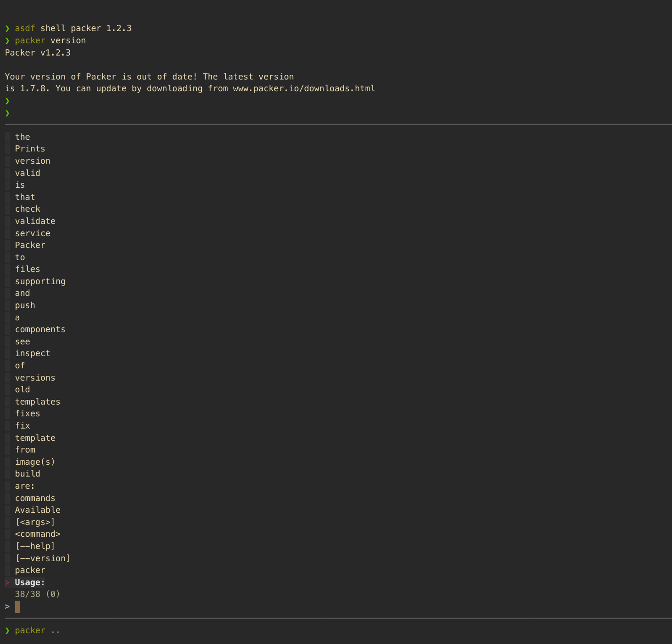Viewport: 672px width, 644px height.
Task: Select the "[--help]" entry in the list
Action: click(35, 546)
